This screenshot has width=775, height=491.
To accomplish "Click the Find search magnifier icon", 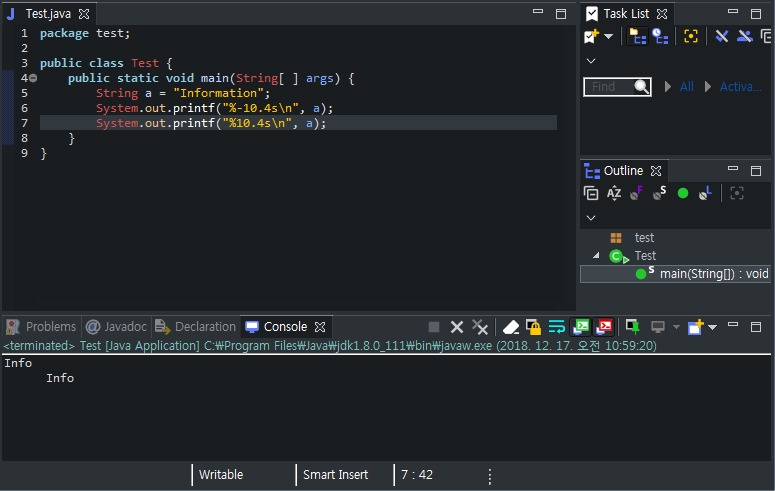I will pyautogui.click(x=642, y=87).
